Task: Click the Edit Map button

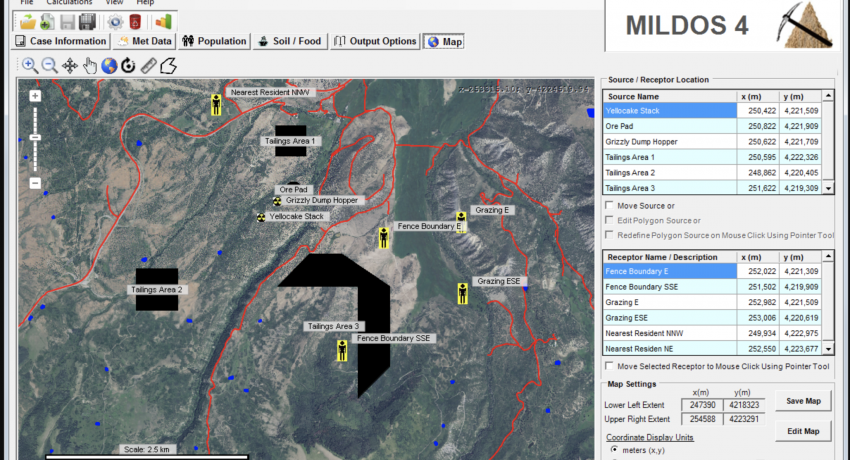Action: (803, 431)
